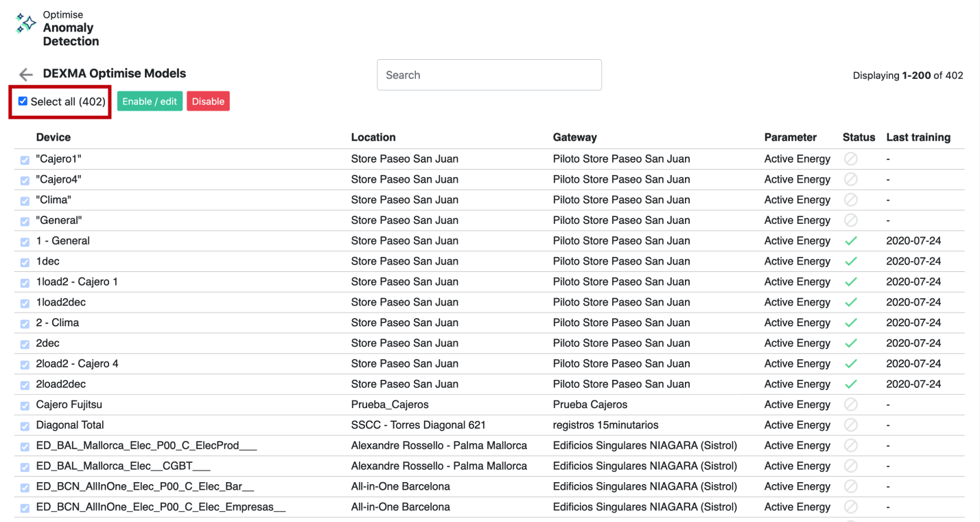Click the 2020-07-24 date for 1dec
Image resolution: width=980 pixels, height=522 pixels.
coord(913,261)
